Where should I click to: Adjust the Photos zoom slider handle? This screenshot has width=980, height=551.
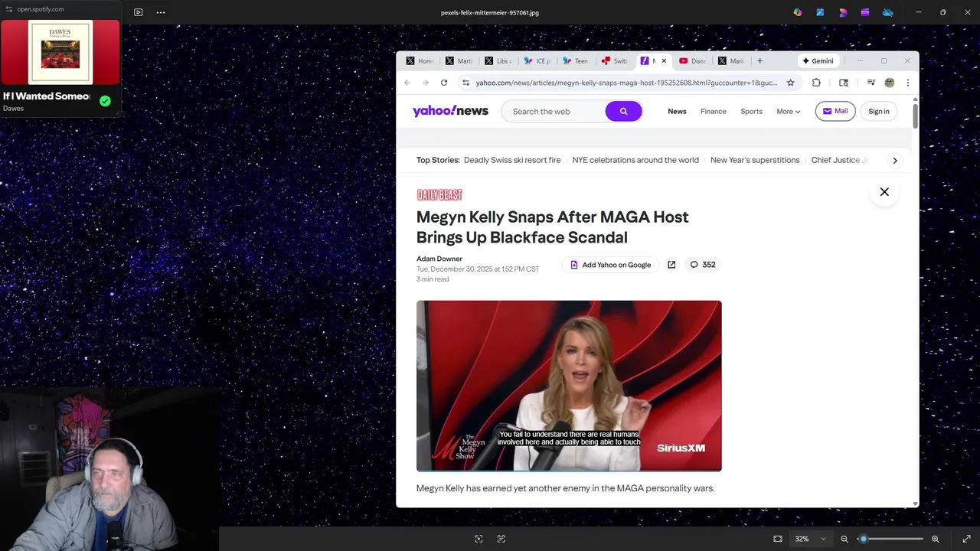click(863, 539)
